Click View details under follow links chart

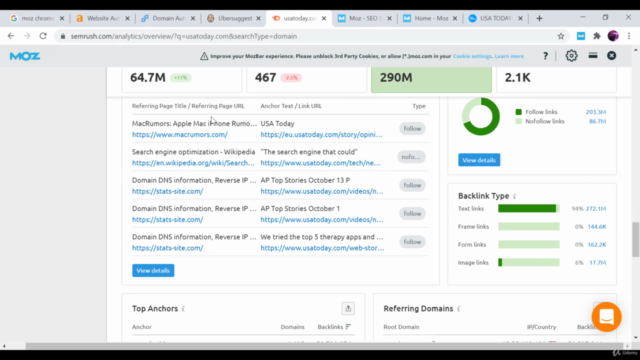[479, 160]
